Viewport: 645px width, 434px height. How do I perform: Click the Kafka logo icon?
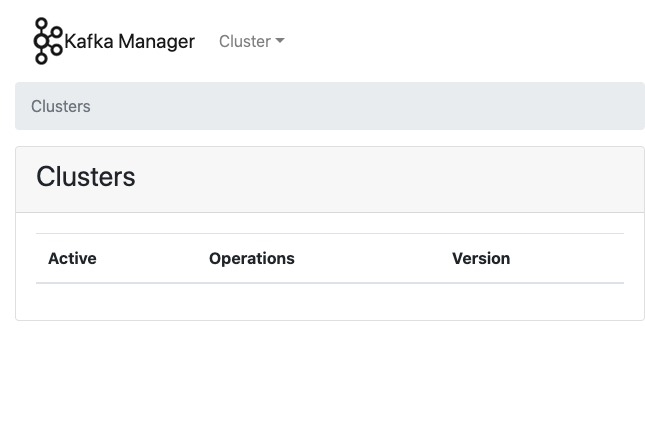click(47, 41)
